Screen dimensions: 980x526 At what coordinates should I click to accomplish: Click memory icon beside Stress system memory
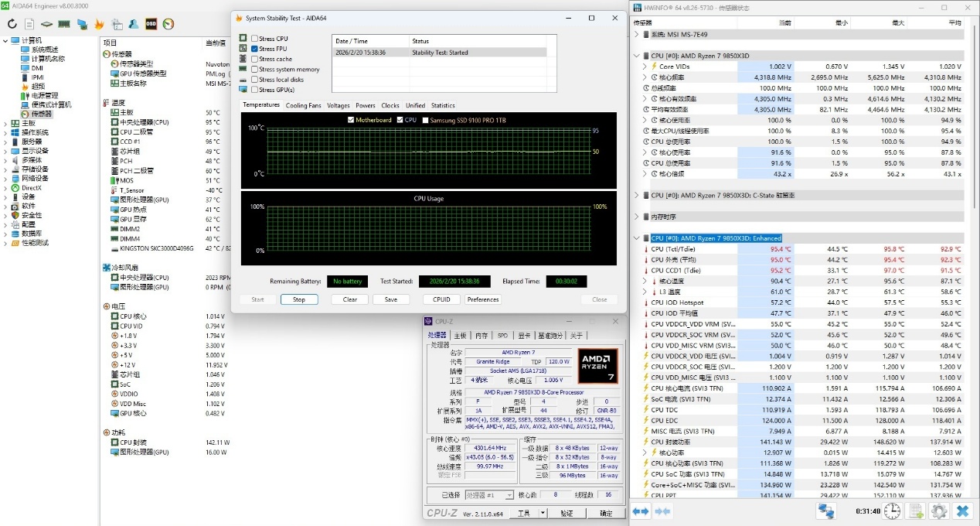pos(243,69)
